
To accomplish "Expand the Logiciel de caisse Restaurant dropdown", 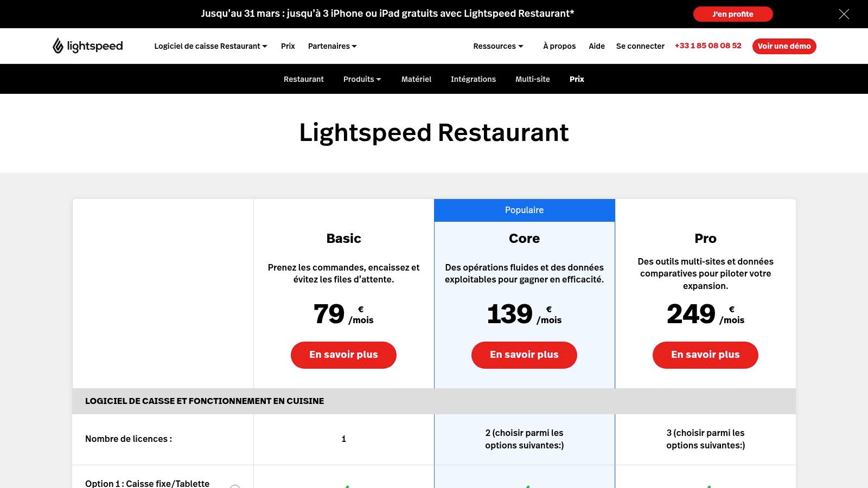I will tap(210, 46).
